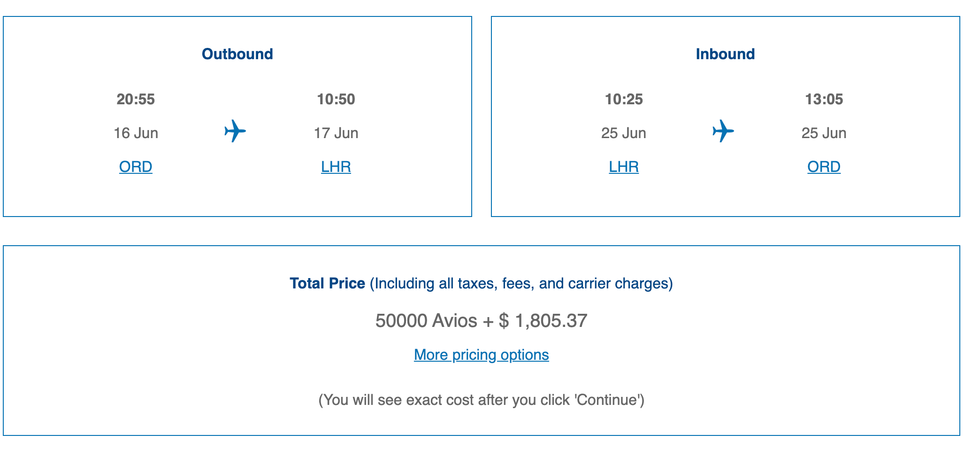Open the inbound LHR departure airport link
The width and height of the screenshot is (980, 450).
point(624,167)
